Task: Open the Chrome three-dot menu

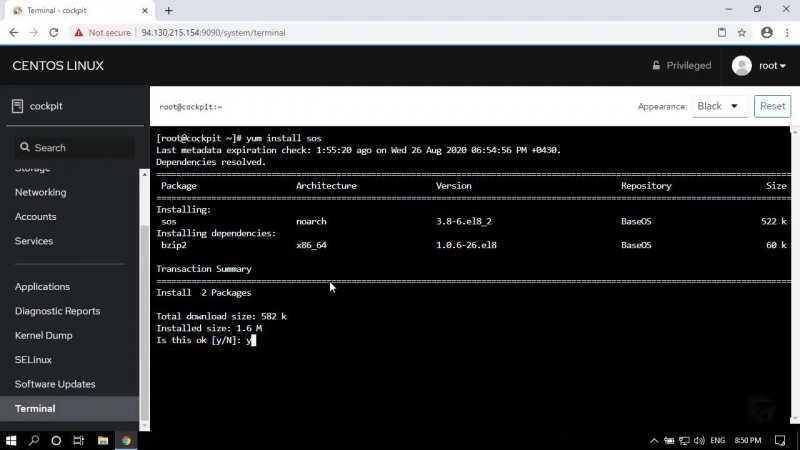Action: [x=787, y=32]
